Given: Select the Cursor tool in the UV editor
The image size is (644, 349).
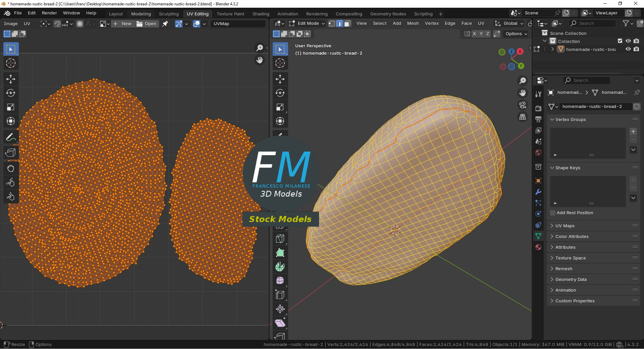Looking at the screenshot, I should (x=11, y=63).
